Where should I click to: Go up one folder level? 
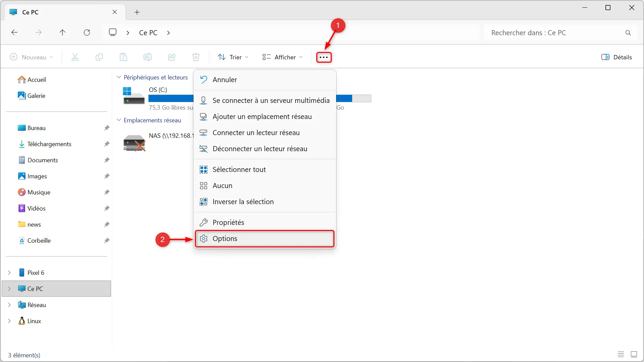click(62, 33)
